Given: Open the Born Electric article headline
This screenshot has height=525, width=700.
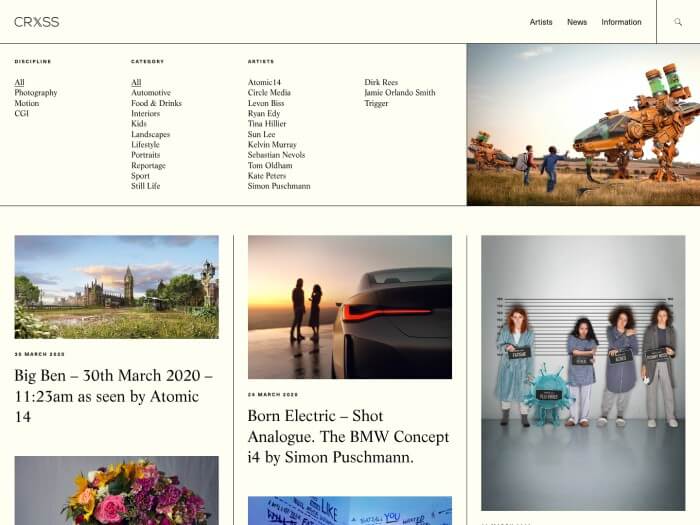Looking at the screenshot, I should point(348,436).
